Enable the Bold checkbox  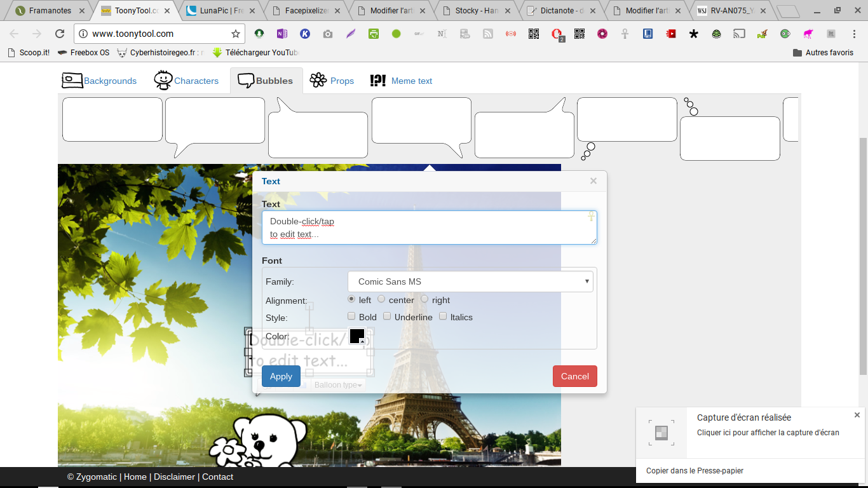click(351, 316)
